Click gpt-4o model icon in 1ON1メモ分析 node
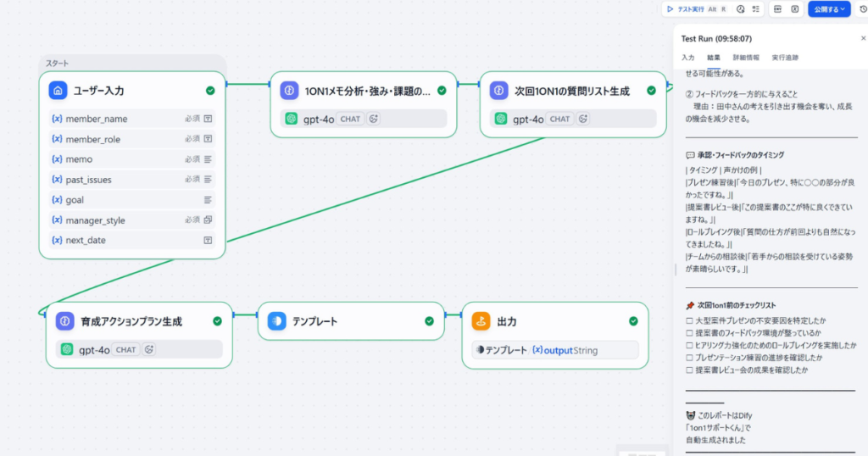Viewport: 868px width, 456px height. (x=292, y=119)
